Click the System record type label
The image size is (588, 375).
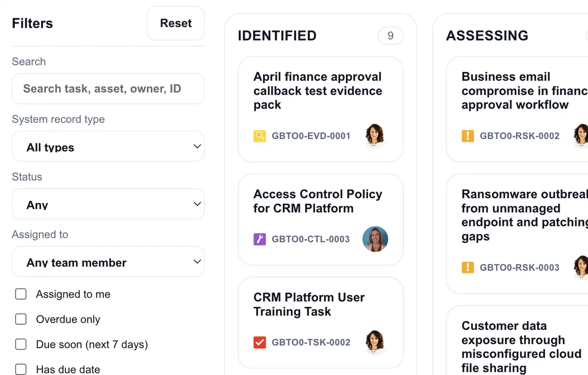[59, 119]
